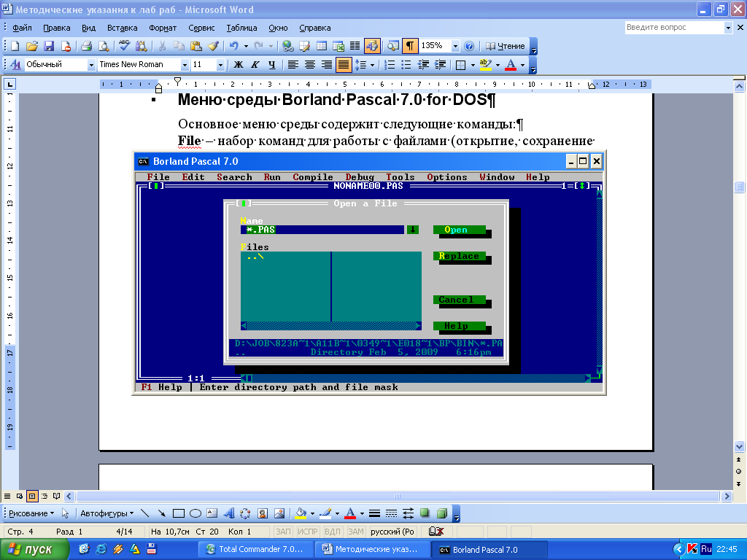Open Автофигуры dropdown menu
This screenshot has height=560, width=747.
[x=107, y=513]
